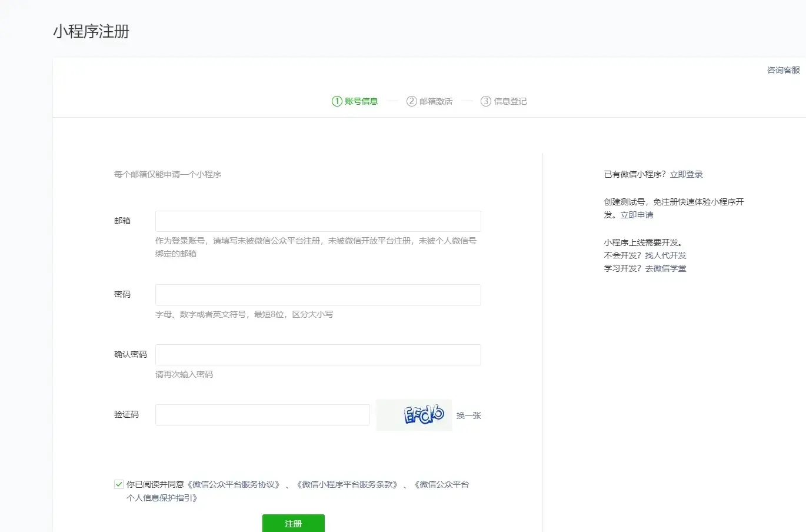This screenshot has width=806, height=532.
Task: Click 换一张 to refresh captcha
Action: [469, 415]
